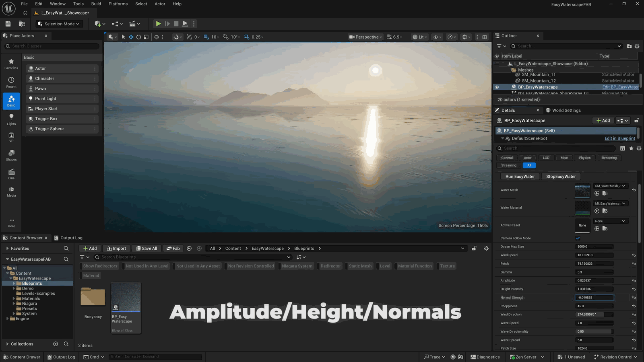Image resolution: width=644 pixels, height=362 pixels.
Task: Hide BP_EasyWaterscape using the eye icon
Action: [x=497, y=87]
